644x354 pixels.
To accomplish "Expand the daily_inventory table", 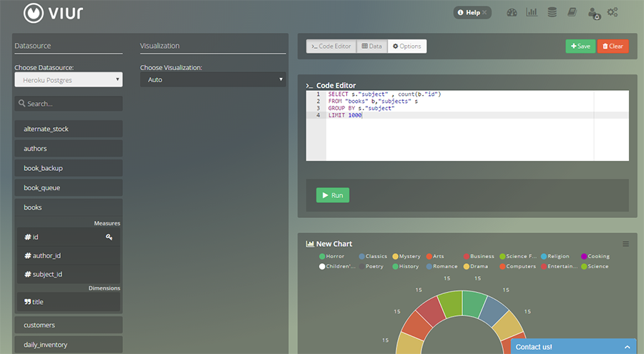I will (x=69, y=345).
